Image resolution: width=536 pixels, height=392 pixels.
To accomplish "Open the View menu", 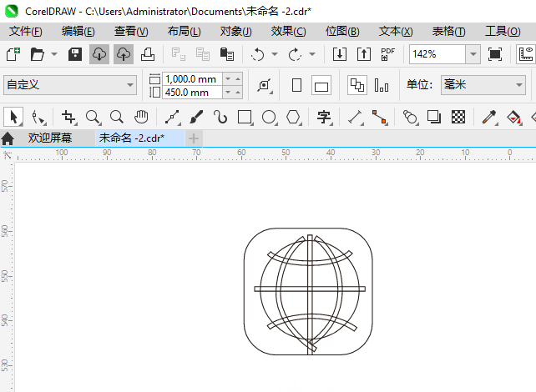I will [131, 32].
